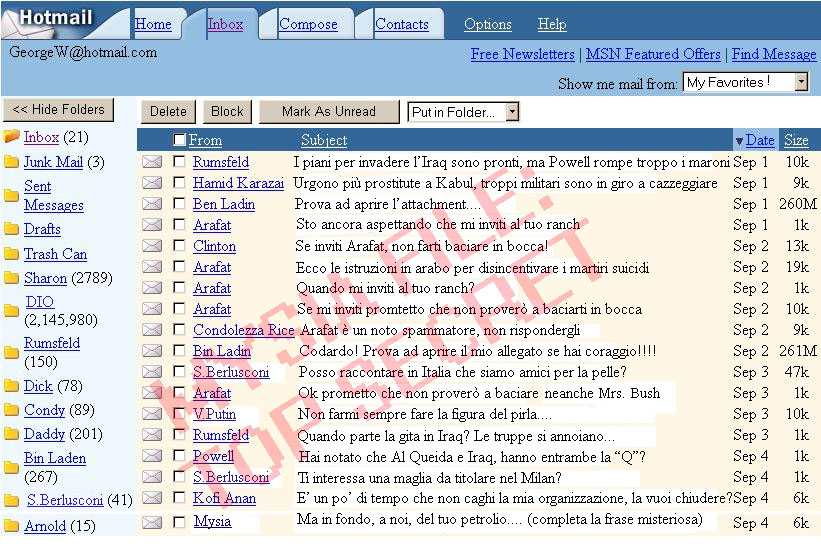This screenshot has width=821, height=544.
Task: Open the message from S.Berlusconi about Milan
Action: click(429, 477)
